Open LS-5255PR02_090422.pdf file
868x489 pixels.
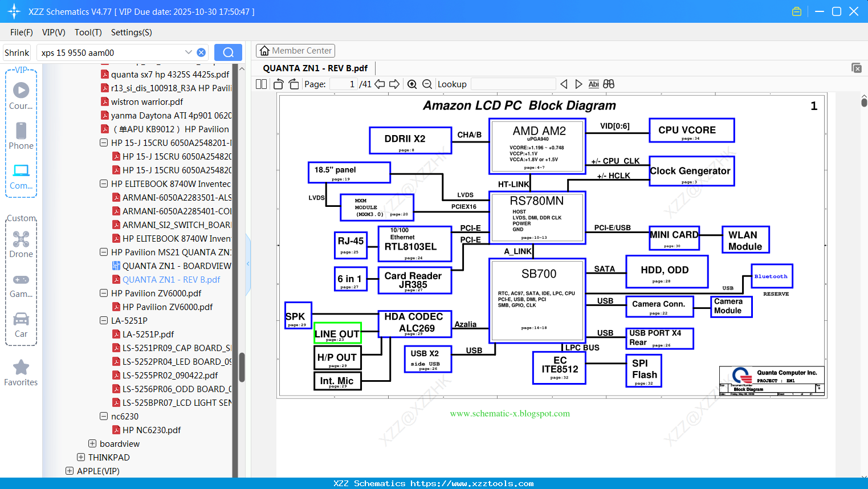(170, 375)
